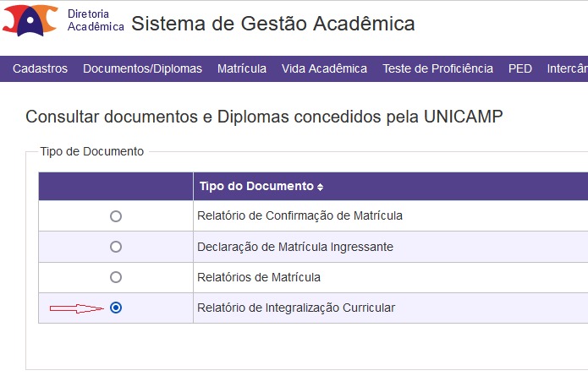Click the Relatório de Confirmação de Matrícula text
This screenshot has height=376, width=588.
(x=299, y=215)
